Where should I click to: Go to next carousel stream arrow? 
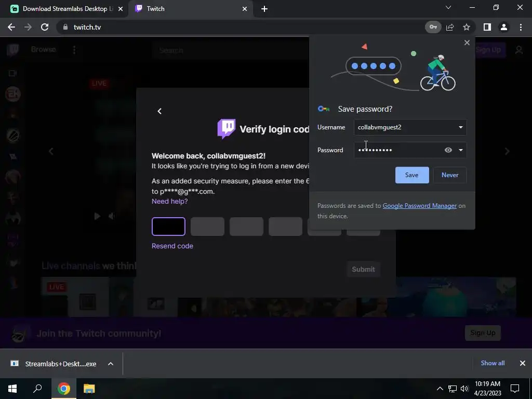point(507,151)
